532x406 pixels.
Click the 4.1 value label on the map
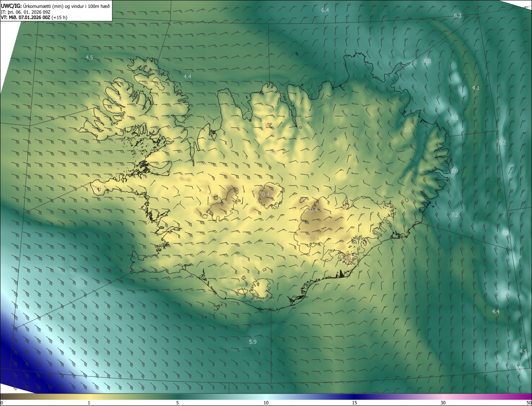click(476, 88)
